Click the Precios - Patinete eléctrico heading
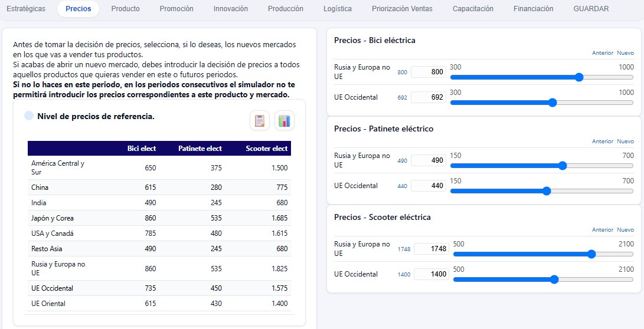 (x=384, y=129)
